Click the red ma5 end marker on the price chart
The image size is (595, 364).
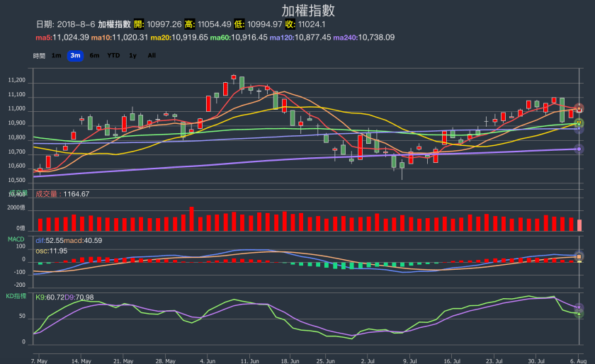point(579,108)
